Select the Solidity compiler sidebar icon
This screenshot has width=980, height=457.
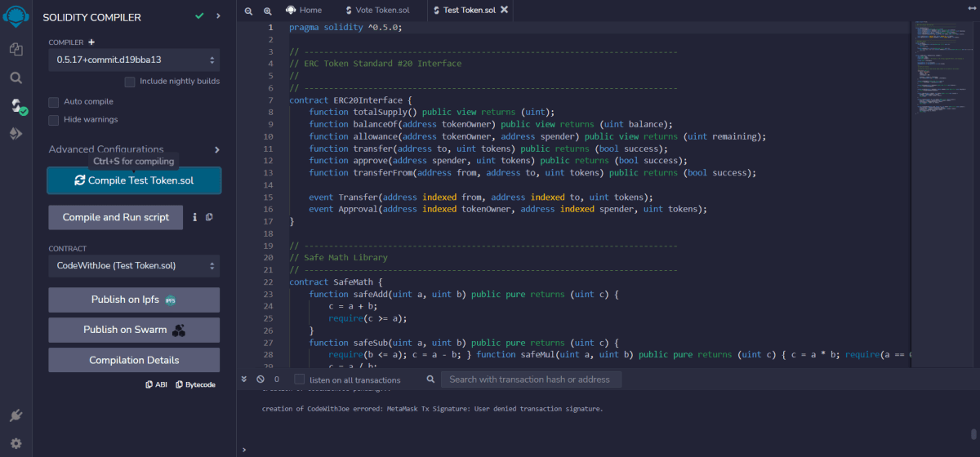pos(16,105)
